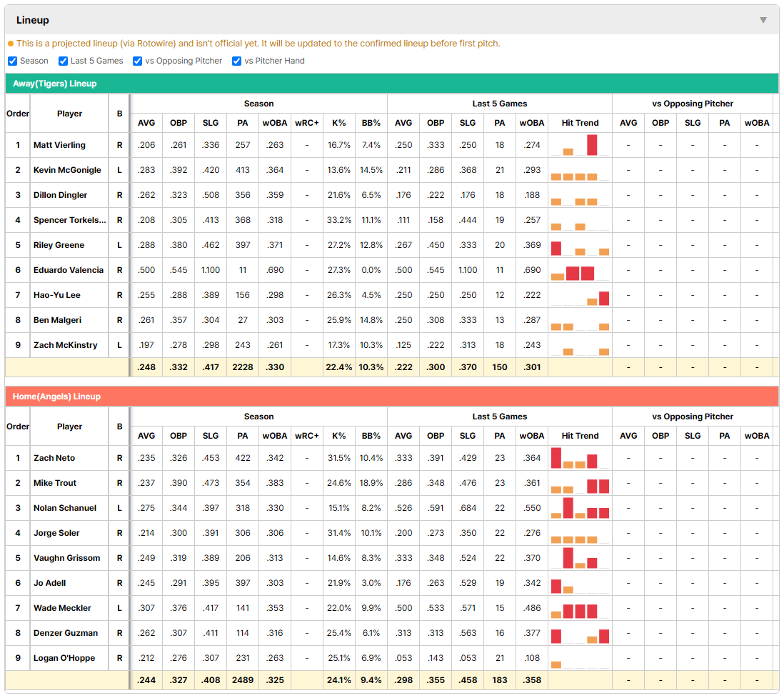
Task: Click Matt Vierling's hit trend chart
Action: click(x=580, y=145)
